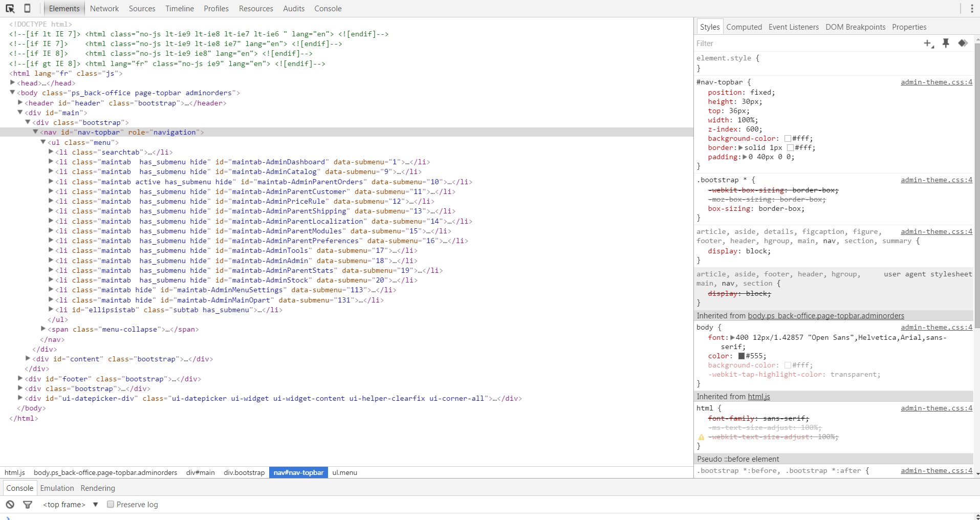This screenshot has width=980, height=520.
Task: Follow the inherited from html.js link
Action: click(759, 397)
